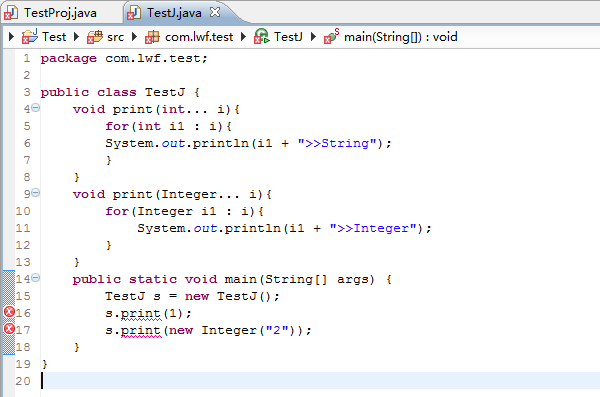Image resolution: width=600 pixels, height=397 pixels.
Task: Click the package keyword on line 1
Action: [x=68, y=59]
